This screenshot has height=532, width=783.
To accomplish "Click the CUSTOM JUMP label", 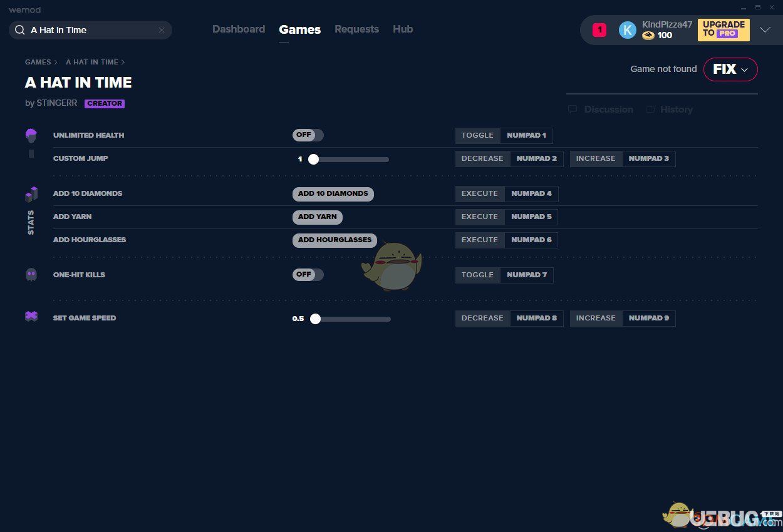I will pyautogui.click(x=81, y=158).
